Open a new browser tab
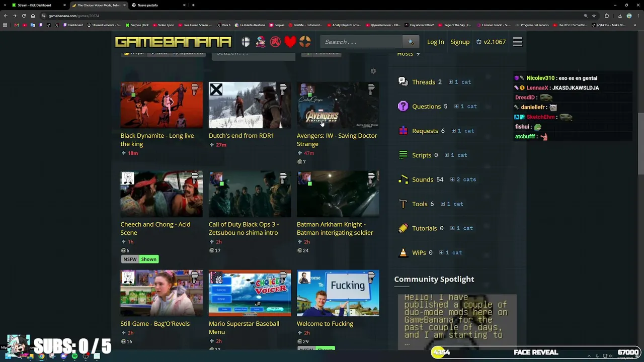Viewport: 644px width, 362px height. point(193,5)
